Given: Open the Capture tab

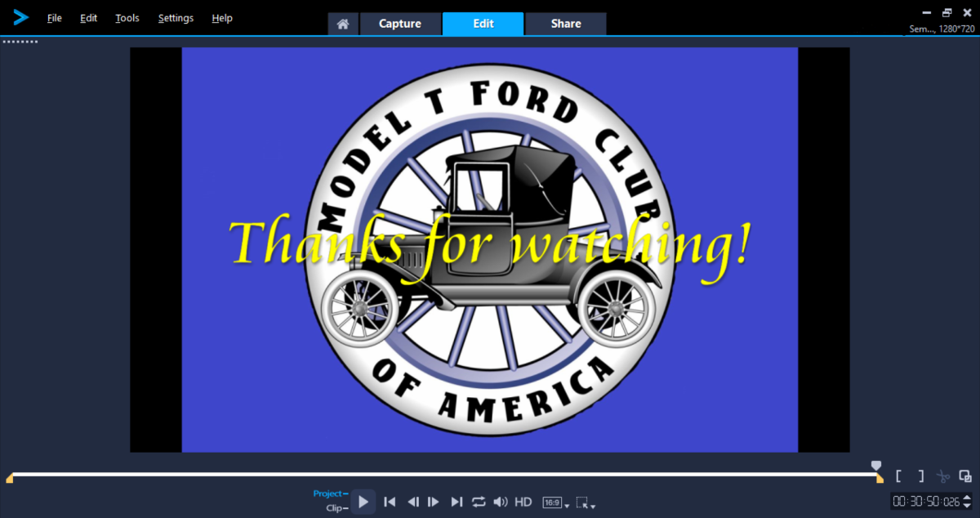Looking at the screenshot, I should 399,24.
